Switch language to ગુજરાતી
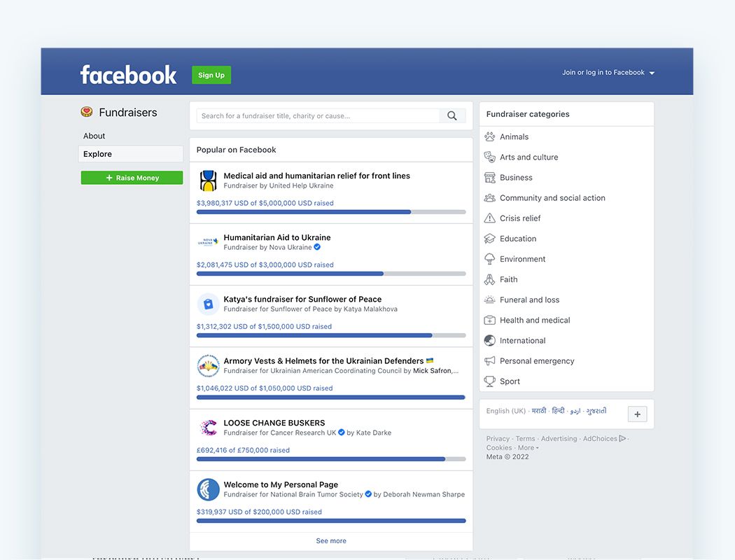Screen dimensions: 735x560 (x=596, y=410)
